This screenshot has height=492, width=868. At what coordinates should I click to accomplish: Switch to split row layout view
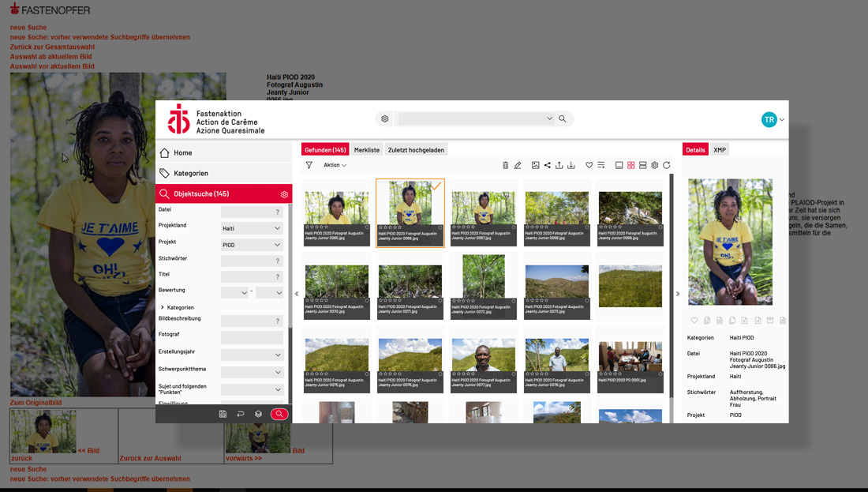click(x=643, y=166)
